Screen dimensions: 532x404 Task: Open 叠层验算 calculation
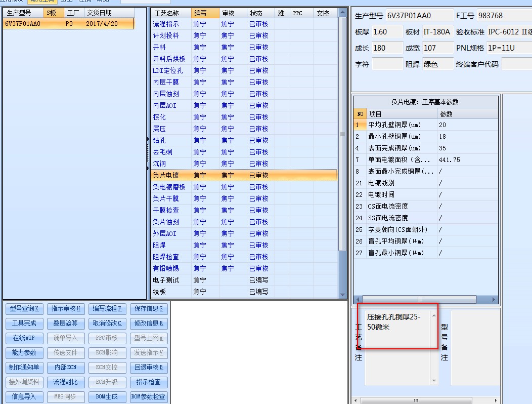coord(66,323)
